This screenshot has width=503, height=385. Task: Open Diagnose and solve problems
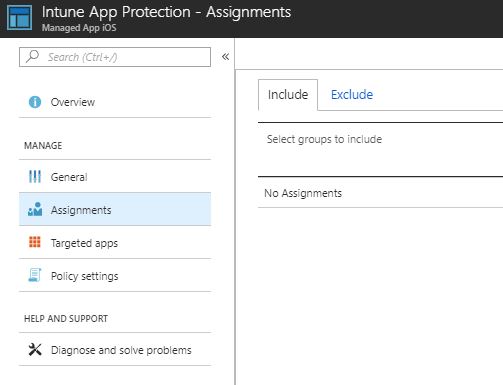click(115, 350)
